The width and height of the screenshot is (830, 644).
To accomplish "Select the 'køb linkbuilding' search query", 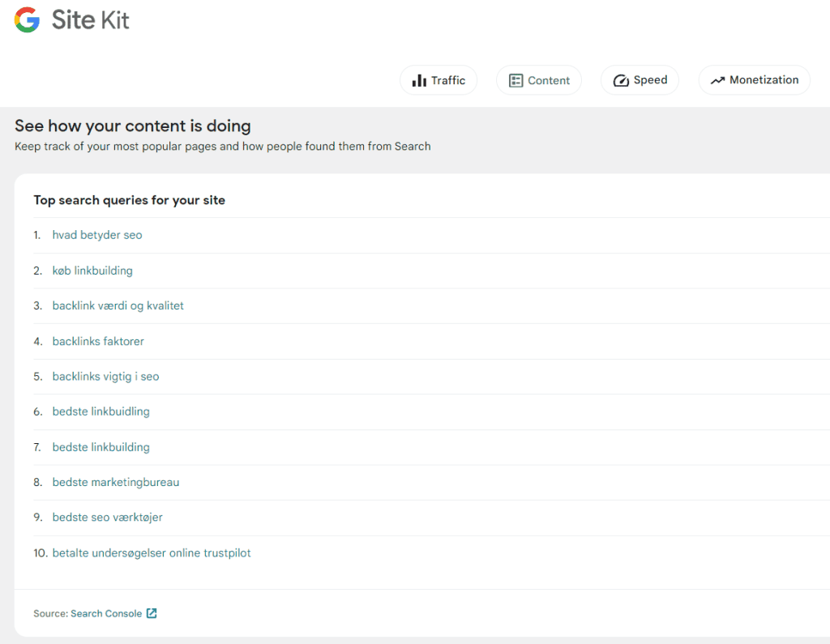I will coord(92,271).
